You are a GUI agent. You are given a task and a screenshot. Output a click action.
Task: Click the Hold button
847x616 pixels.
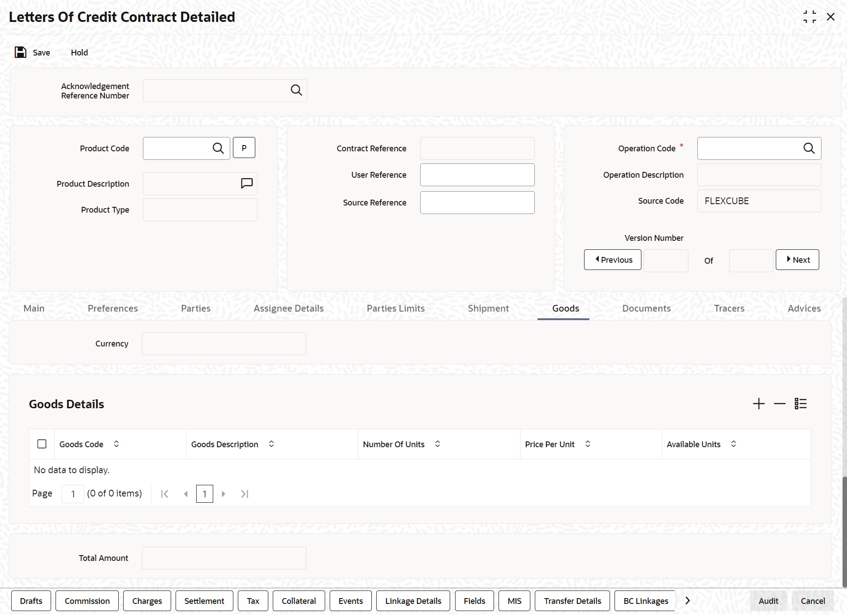pyautogui.click(x=79, y=52)
